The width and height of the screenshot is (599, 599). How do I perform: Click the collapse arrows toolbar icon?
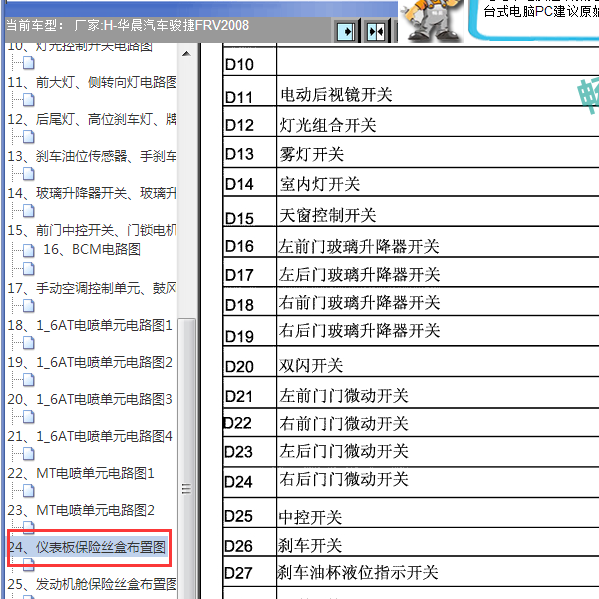point(376,31)
